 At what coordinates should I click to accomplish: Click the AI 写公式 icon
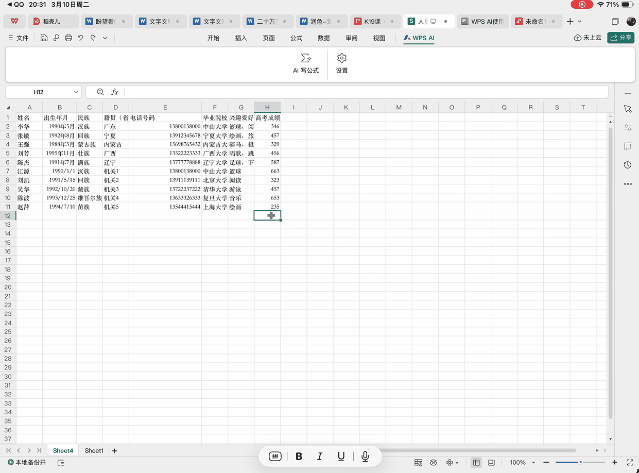tap(305, 59)
